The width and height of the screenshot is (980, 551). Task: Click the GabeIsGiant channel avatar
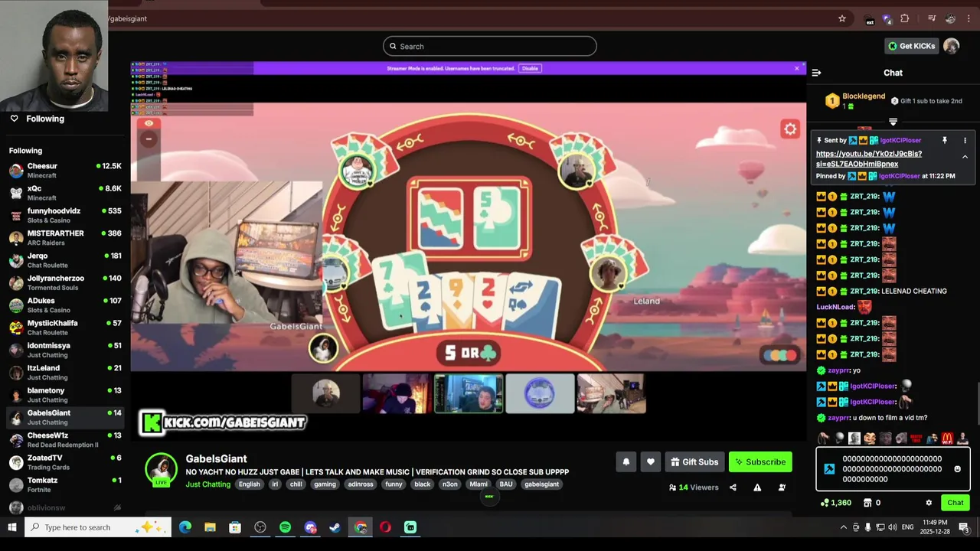[161, 470]
